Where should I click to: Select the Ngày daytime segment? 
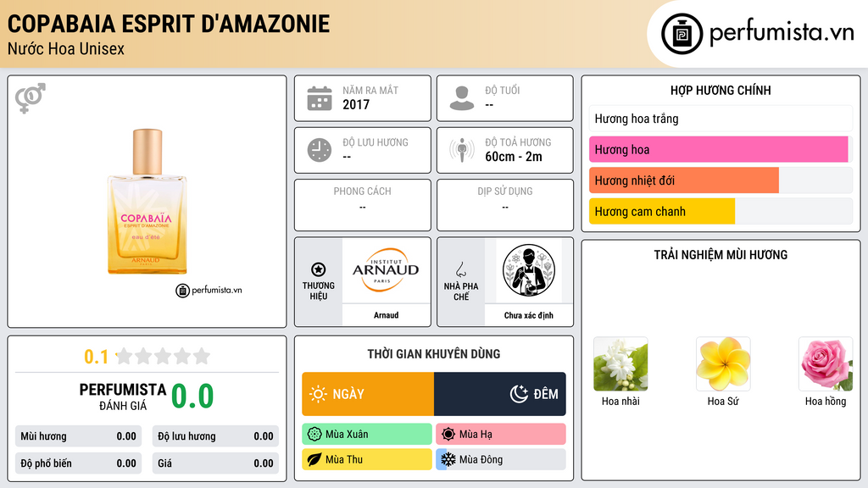pos(368,394)
